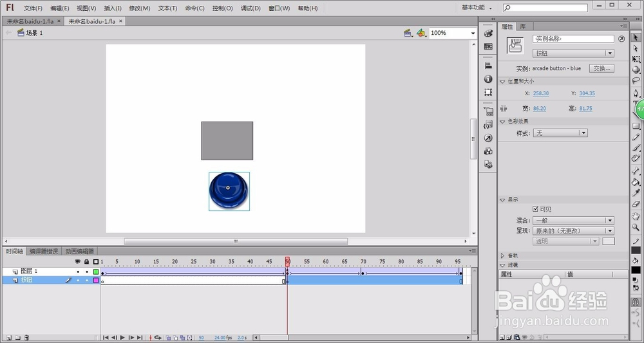644x343 pixels.
Task: Open the Edit Scene clapperboard icon
Action: (408, 33)
